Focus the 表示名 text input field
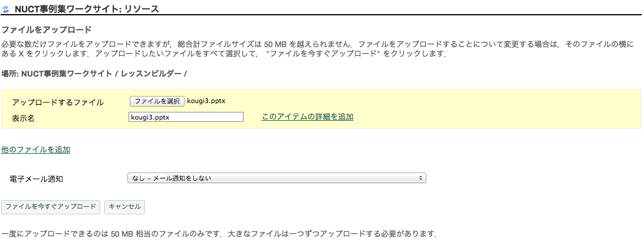The height and width of the screenshot is (242, 644). pos(186,117)
